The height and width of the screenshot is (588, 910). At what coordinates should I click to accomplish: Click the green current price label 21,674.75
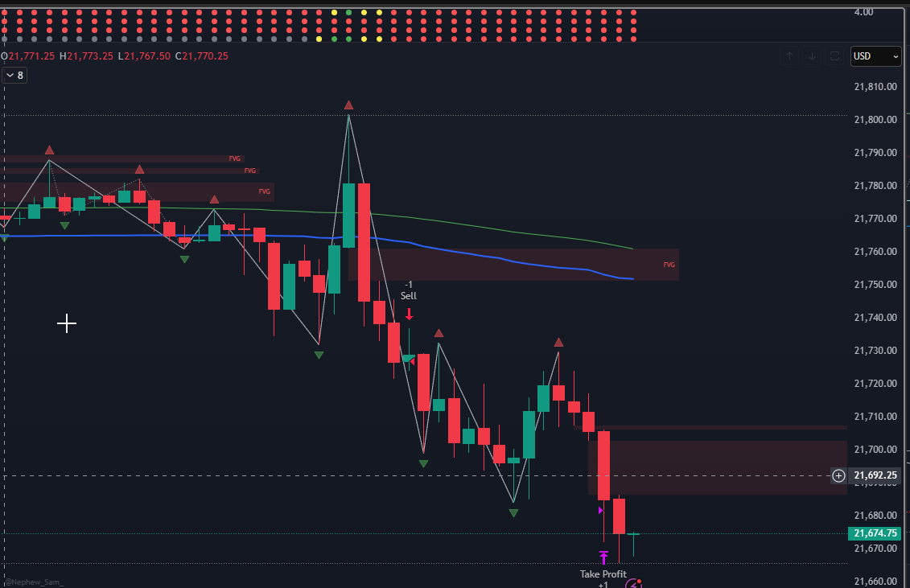pos(875,532)
